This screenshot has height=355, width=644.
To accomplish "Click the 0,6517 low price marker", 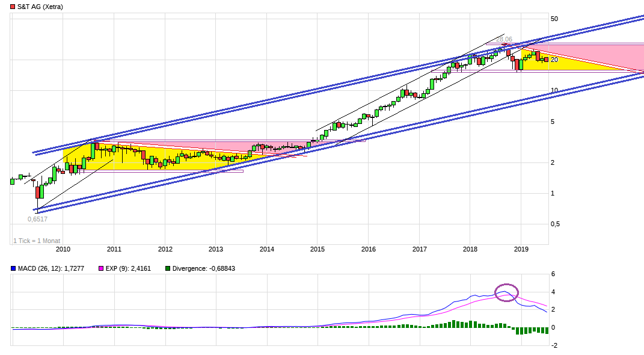I will coord(37,219).
